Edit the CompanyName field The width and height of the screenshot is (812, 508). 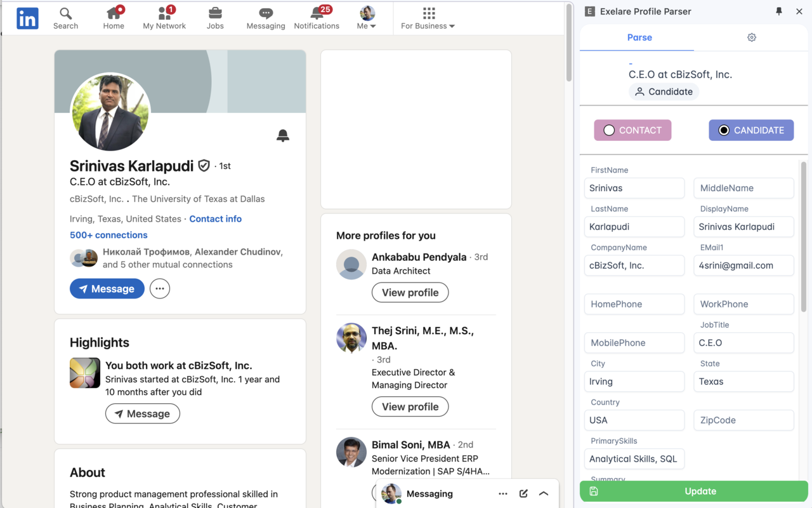[634, 265]
